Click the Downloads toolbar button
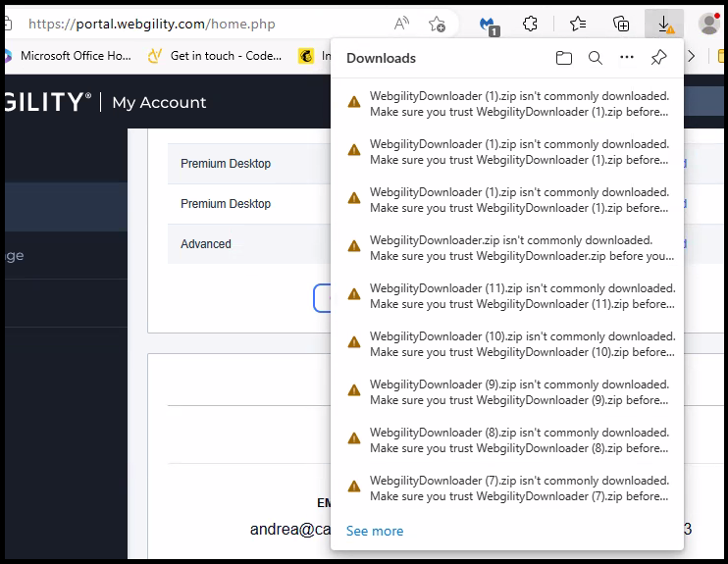The height and width of the screenshot is (564, 728). (664, 24)
